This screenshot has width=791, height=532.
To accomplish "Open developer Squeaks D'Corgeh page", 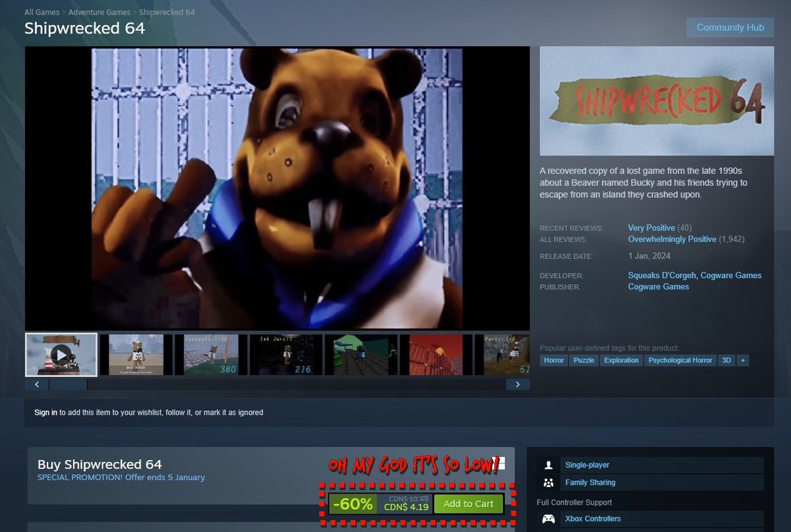I will [x=662, y=276].
